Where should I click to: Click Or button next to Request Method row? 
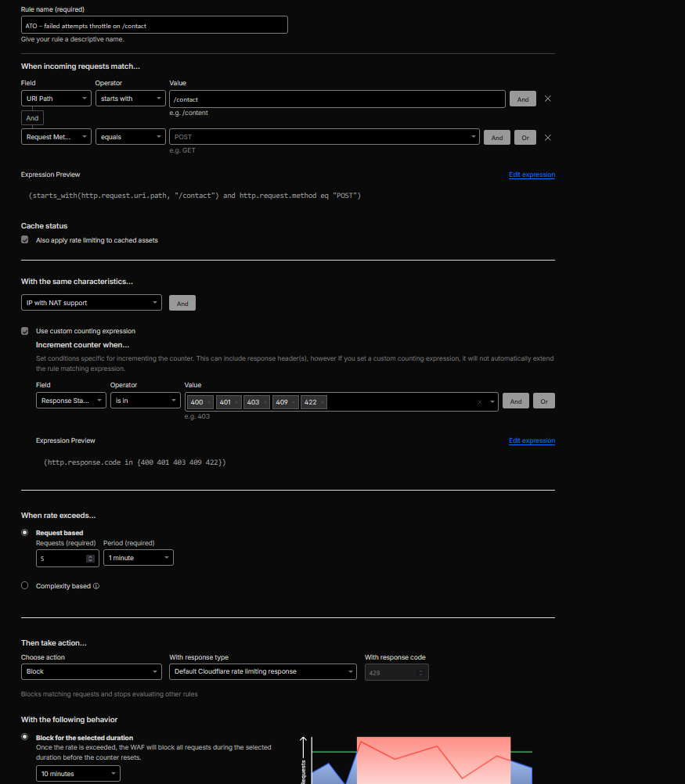525,138
